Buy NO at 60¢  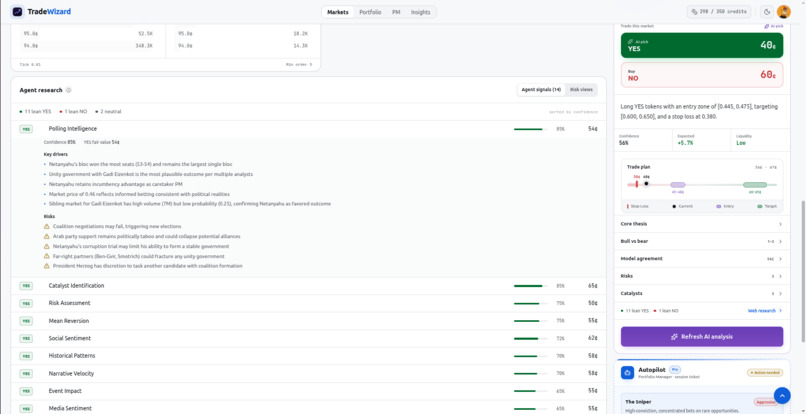tap(702, 75)
